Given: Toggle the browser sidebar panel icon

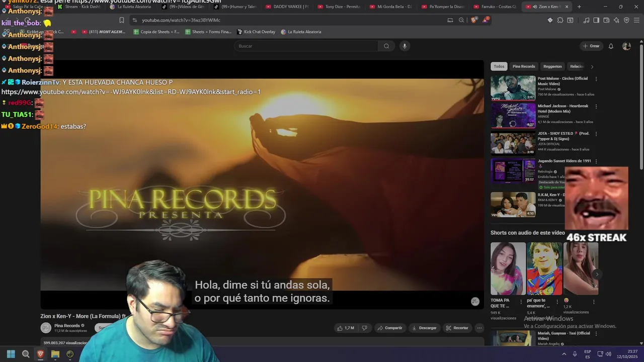Looking at the screenshot, I should click(596, 20).
